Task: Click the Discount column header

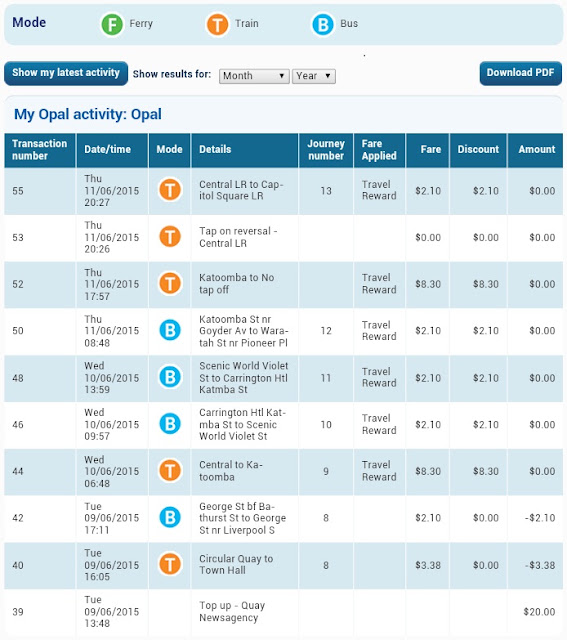Action: click(x=478, y=150)
